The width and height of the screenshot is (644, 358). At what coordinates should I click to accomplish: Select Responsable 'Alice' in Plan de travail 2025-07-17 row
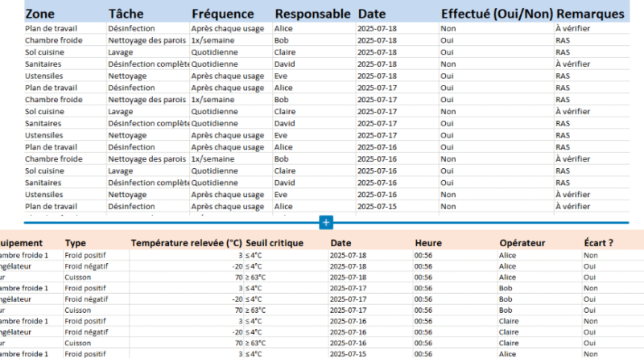click(x=283, y=88)
